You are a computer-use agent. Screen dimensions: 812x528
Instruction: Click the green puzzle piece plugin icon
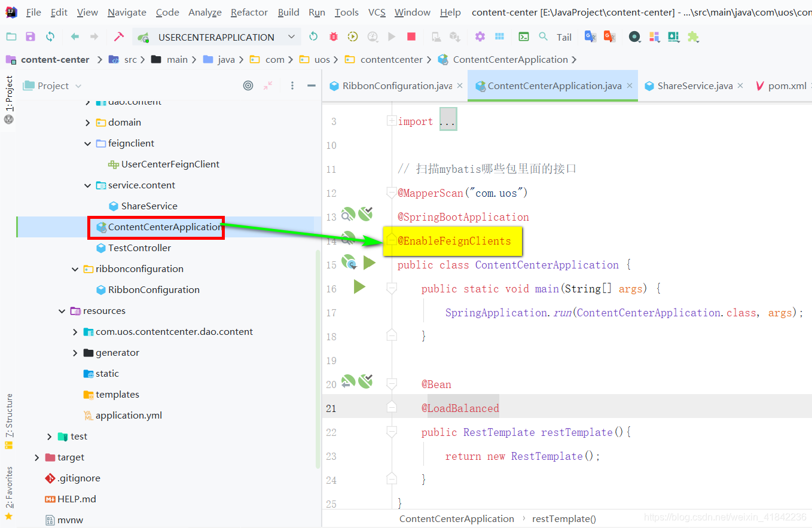tap(693, 37)
